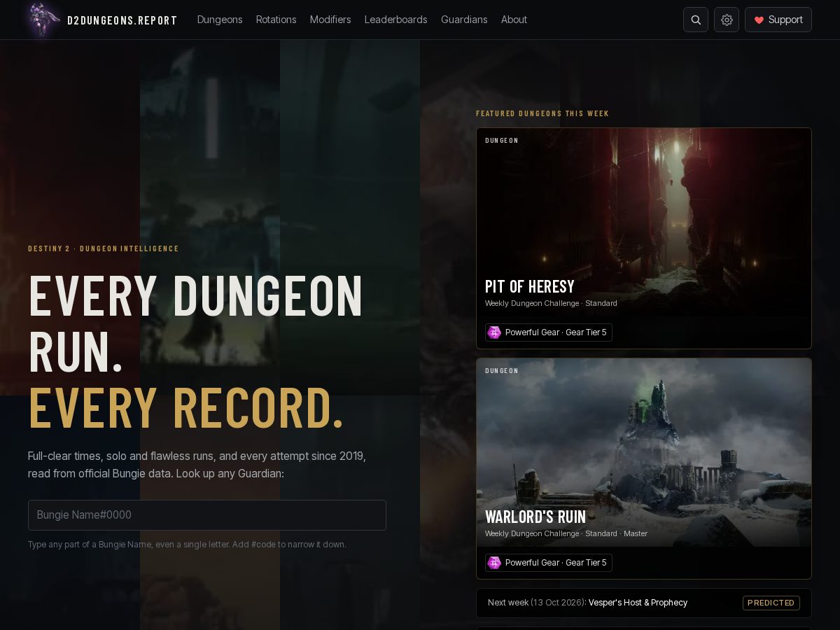Click the 'Type any part of a Bungie Name' hint
840x630 pixels.
coord(187,545)
